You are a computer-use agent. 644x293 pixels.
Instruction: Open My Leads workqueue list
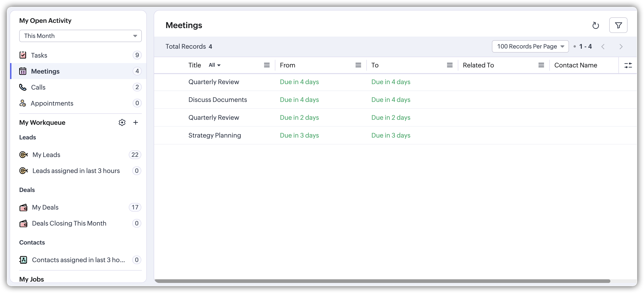[46, 155]
